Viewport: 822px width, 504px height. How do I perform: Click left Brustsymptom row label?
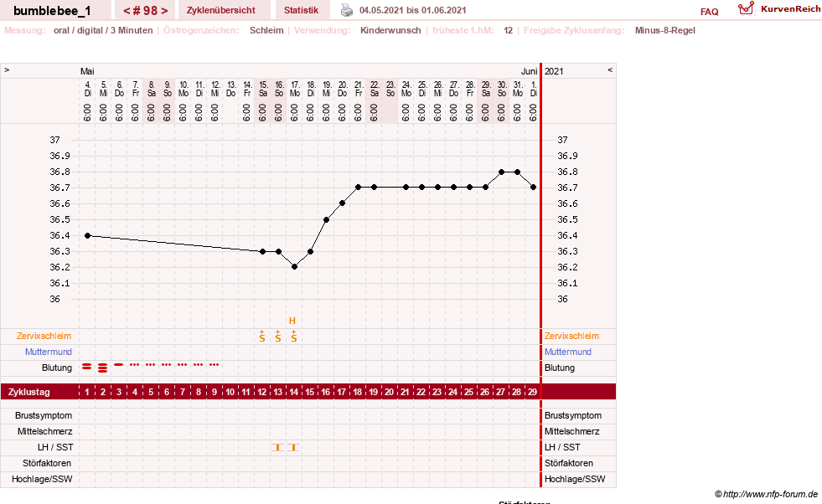coord(44,415)
